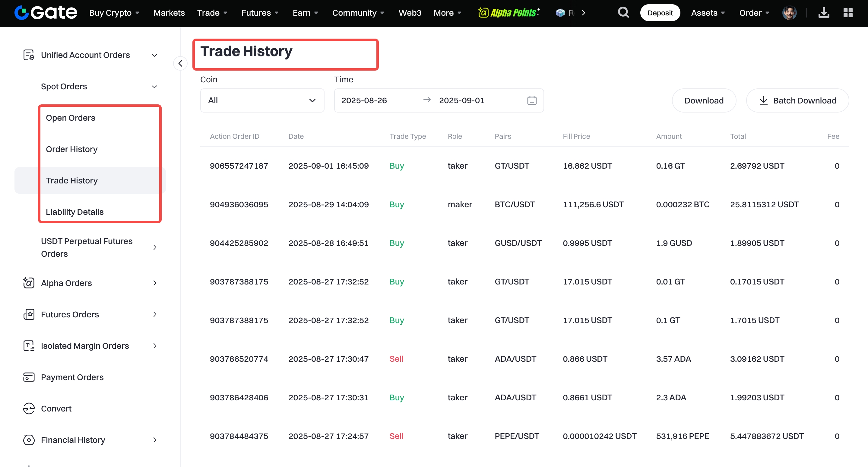Click the app download icon in header
This screenshot has height=467, width=868.
point(824,13)
